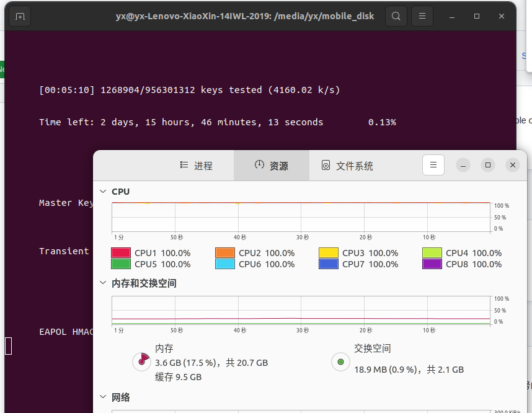
Task: Click the CPU8 100.0% label
Action: point(474,264)
